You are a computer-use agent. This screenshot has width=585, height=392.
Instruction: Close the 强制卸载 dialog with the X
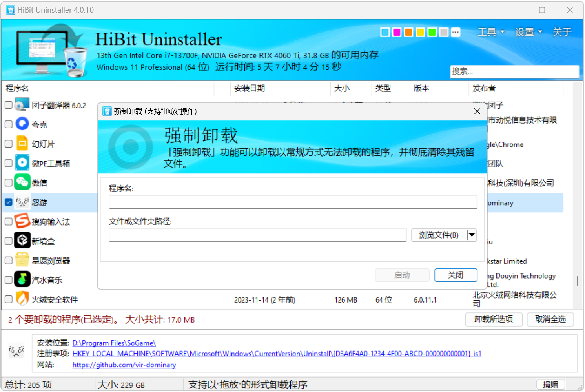(477, 111)
